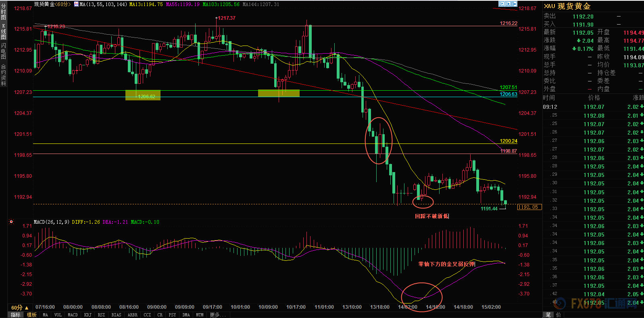Click MA13:1194.75 value label
The image size is (644, 318).
pyautogui.click(x=146, y=4)
